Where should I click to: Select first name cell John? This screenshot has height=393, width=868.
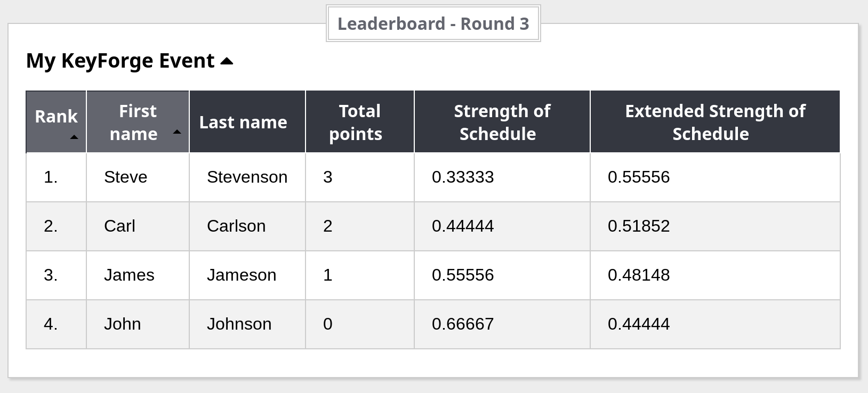(123, 324)
